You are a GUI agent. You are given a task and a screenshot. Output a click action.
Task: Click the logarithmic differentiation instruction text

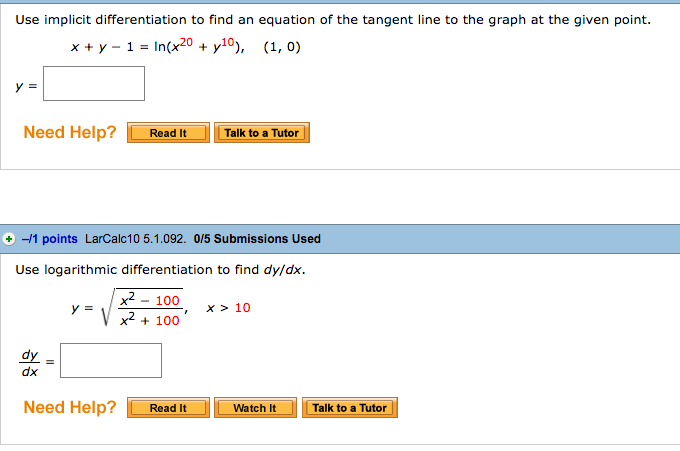(160, 270)
